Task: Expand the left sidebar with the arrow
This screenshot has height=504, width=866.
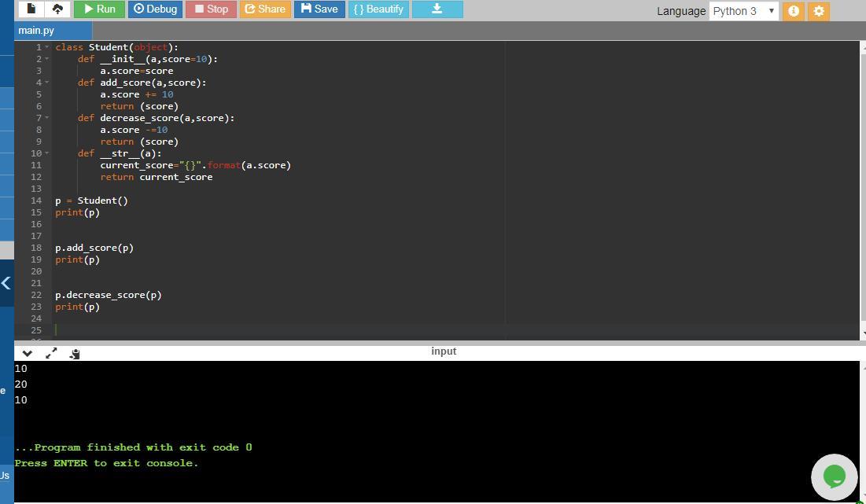Action: tap(6, 283)
